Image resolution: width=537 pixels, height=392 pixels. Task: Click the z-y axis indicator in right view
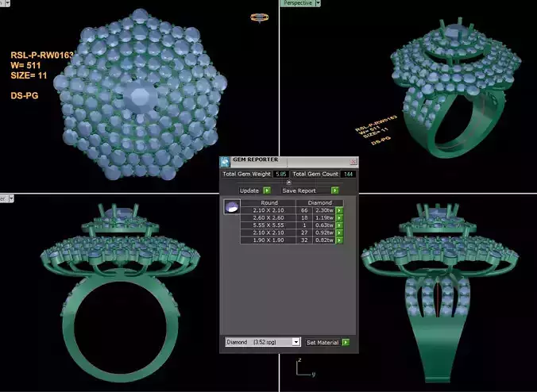305,367
